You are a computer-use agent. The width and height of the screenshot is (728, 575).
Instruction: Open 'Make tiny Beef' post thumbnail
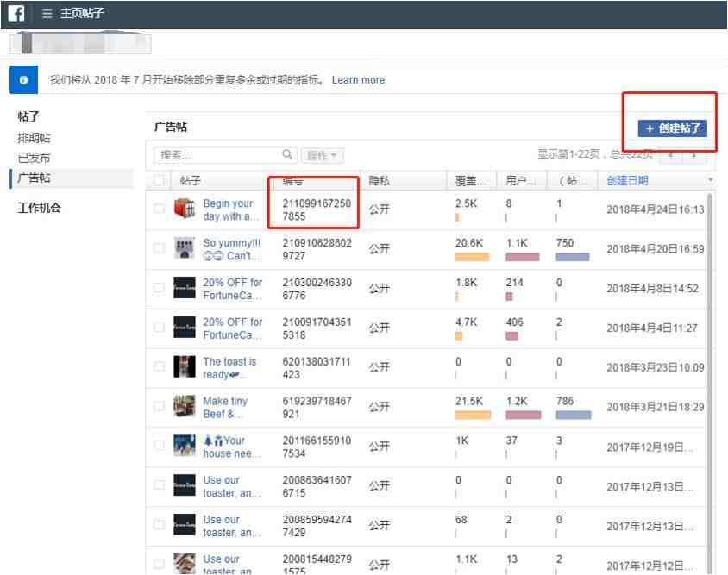tap(185, 406)
